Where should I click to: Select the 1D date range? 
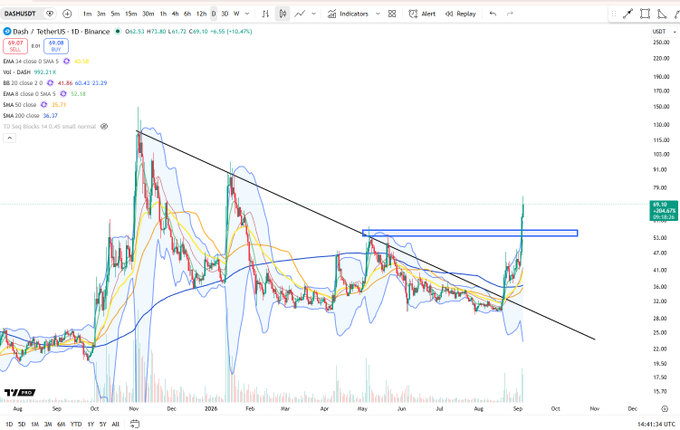(x=9, y=424)
